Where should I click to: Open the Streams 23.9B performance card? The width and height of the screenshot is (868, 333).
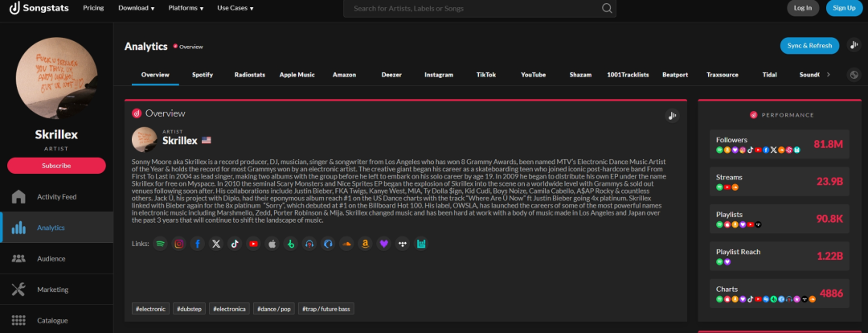click(x=779, y=181)
